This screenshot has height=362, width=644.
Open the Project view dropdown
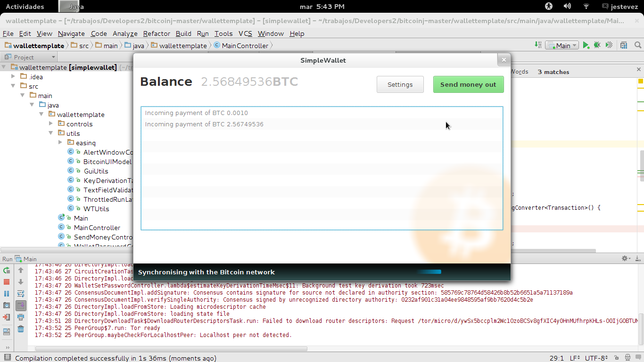(x=29, y=57)
